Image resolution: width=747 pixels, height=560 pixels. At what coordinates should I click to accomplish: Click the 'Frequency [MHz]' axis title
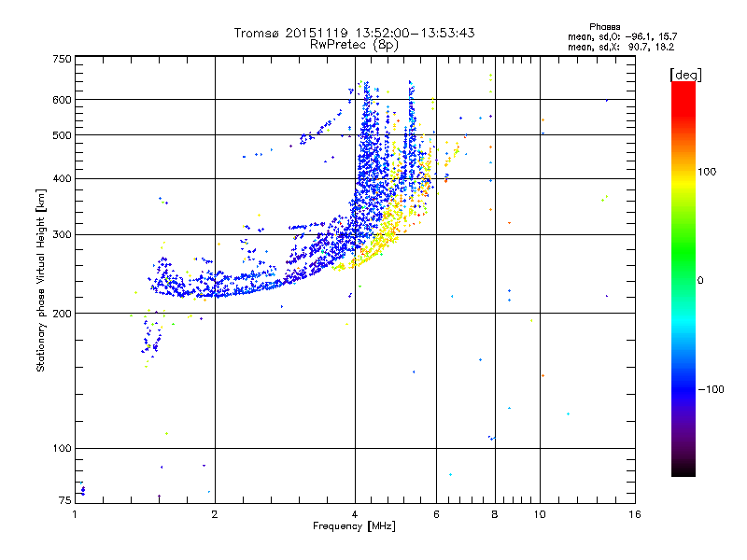point(354,526)
